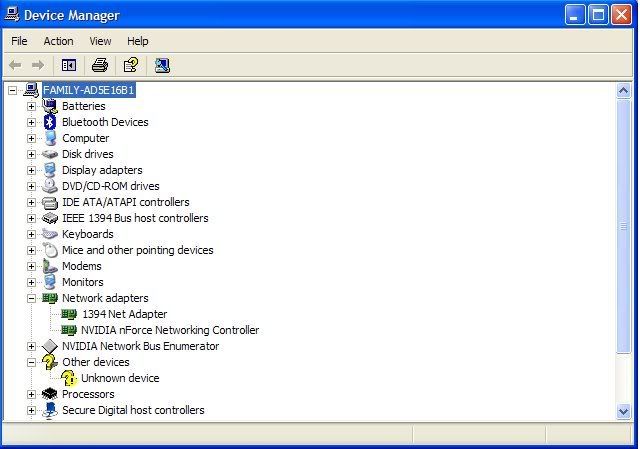Expand the Processors node
Viewport: 640px width, 449px height.
tap(31, 394)
